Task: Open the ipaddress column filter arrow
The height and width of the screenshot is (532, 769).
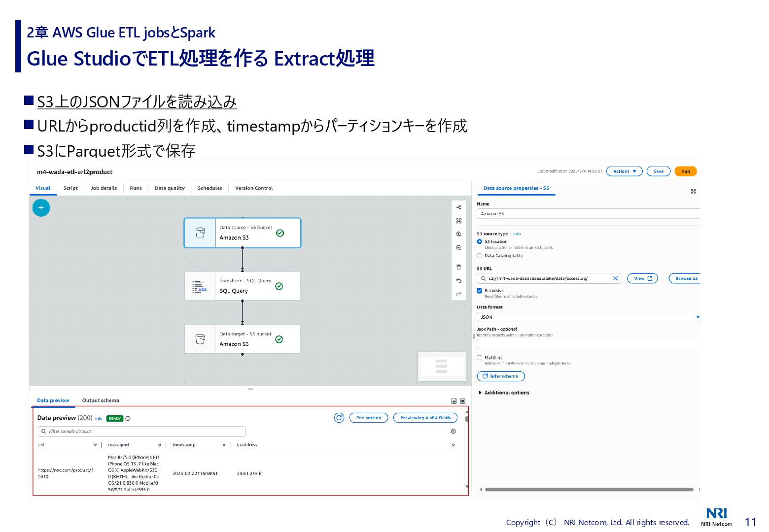Action: click(453, 445)
